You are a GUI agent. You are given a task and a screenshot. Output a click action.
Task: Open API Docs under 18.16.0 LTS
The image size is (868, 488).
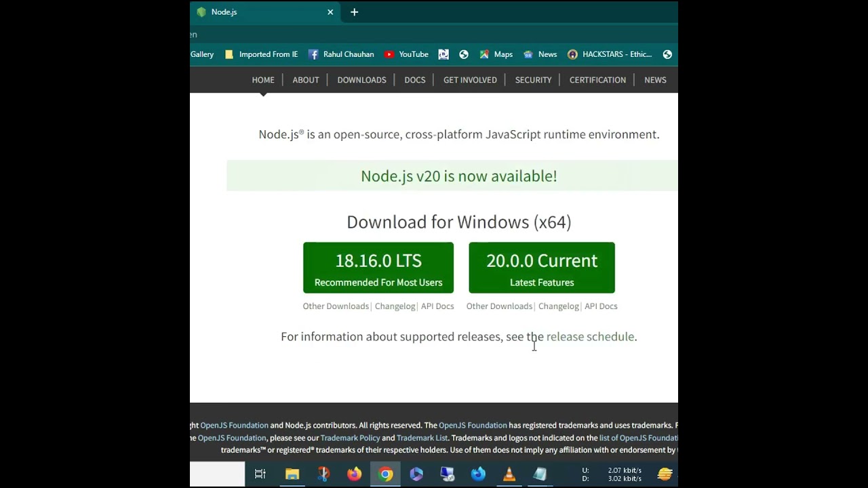437,306
